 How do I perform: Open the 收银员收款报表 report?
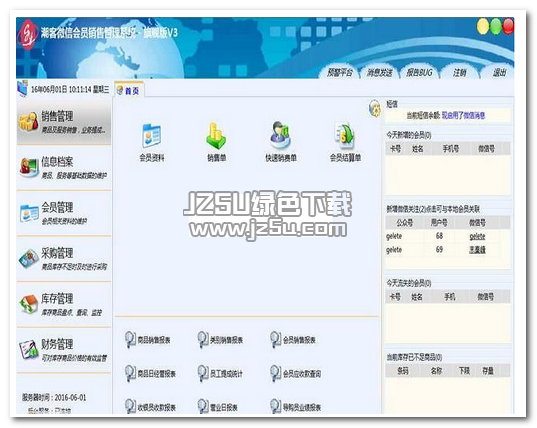coord(150,407)
